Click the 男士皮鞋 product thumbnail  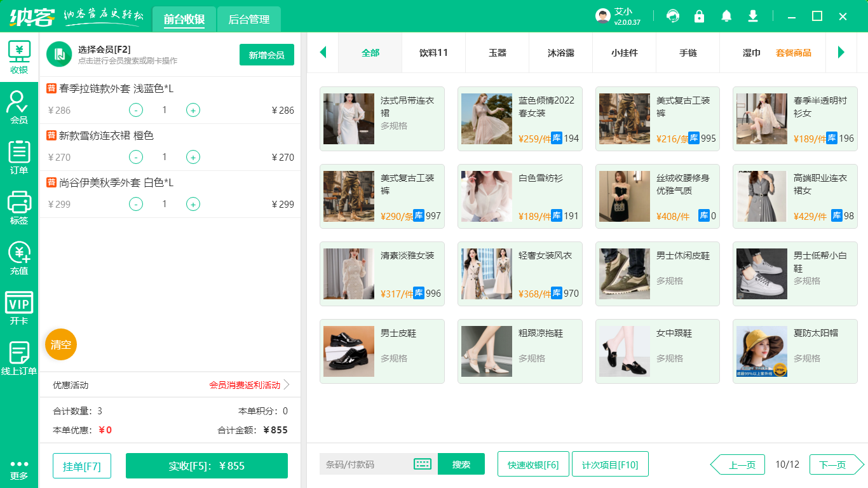(349, 351)
